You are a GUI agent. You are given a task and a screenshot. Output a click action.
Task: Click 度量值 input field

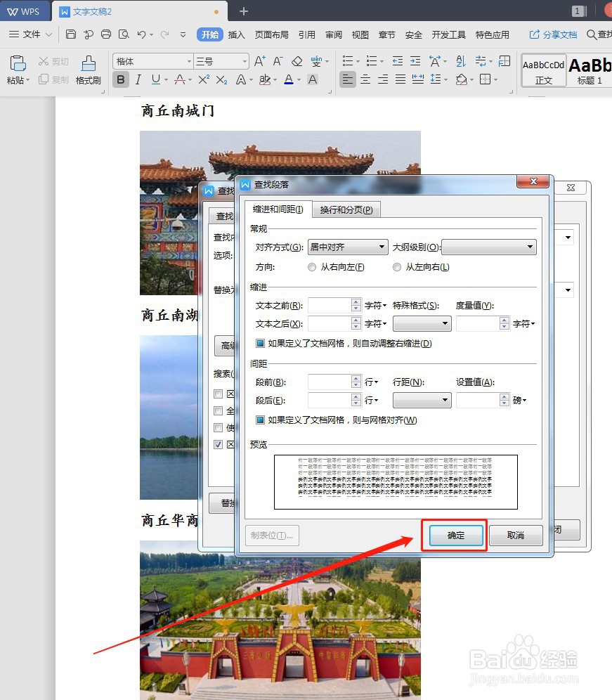(478, 324)
